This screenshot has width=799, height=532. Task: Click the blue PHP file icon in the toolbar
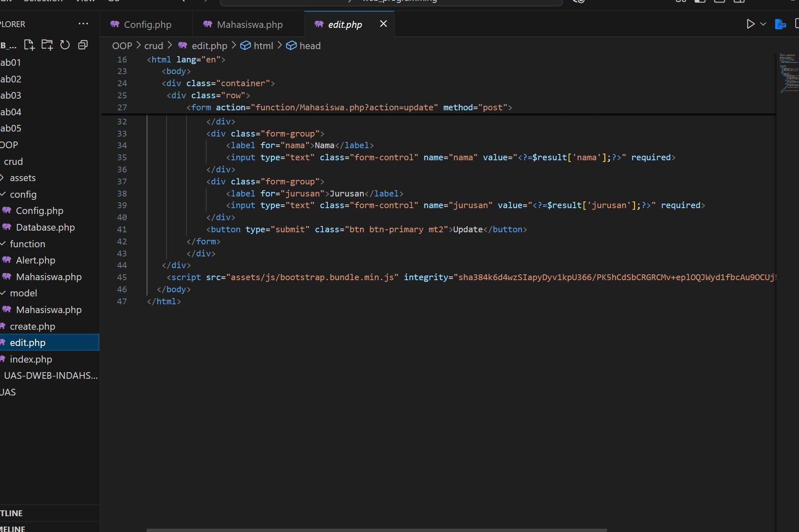pos(780,24)
